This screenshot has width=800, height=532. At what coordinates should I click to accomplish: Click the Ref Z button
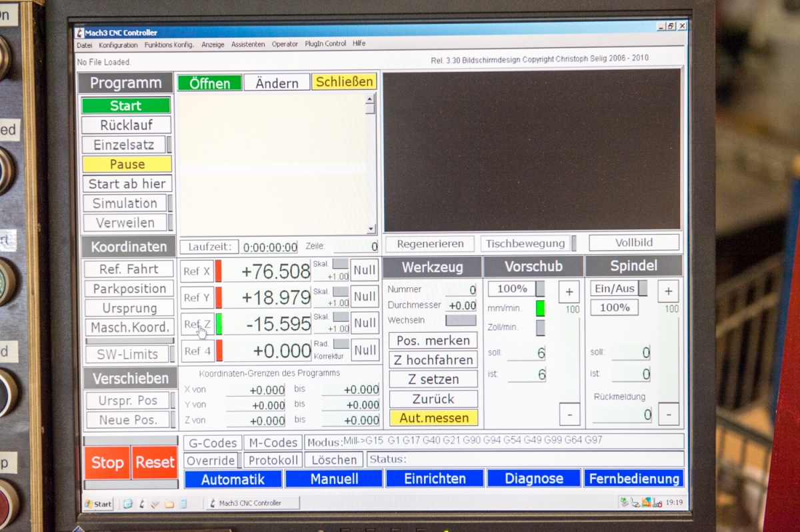click(197, 324)
